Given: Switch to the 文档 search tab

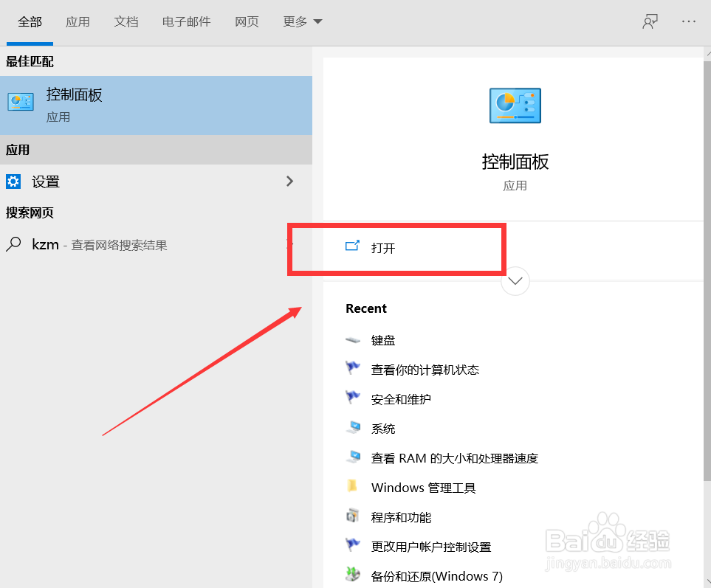Looking at the screenshot, I should (x=126, y=21).
